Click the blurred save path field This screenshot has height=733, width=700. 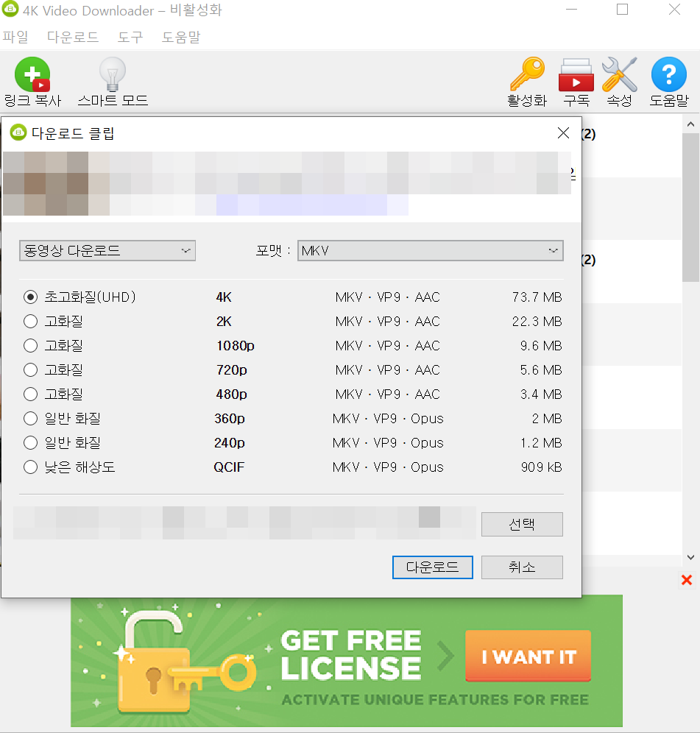click(244, 523)
